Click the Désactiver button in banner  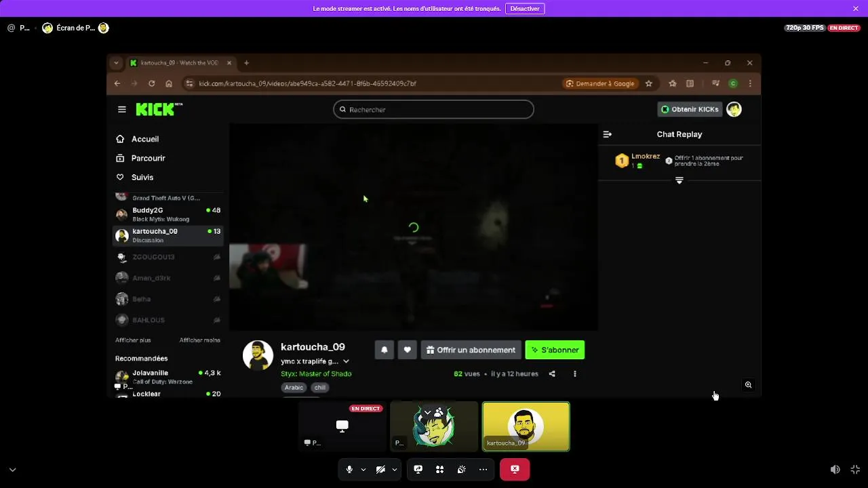click(525, 8)
